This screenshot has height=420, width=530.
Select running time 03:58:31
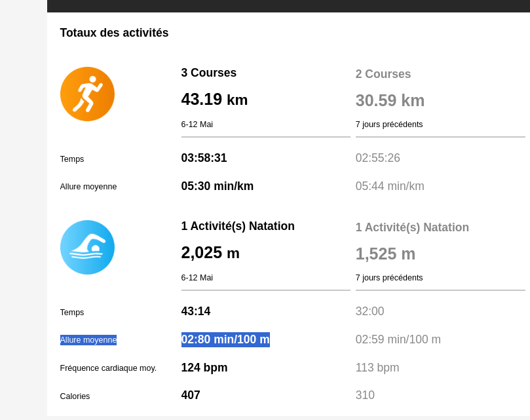pos(204,158)
